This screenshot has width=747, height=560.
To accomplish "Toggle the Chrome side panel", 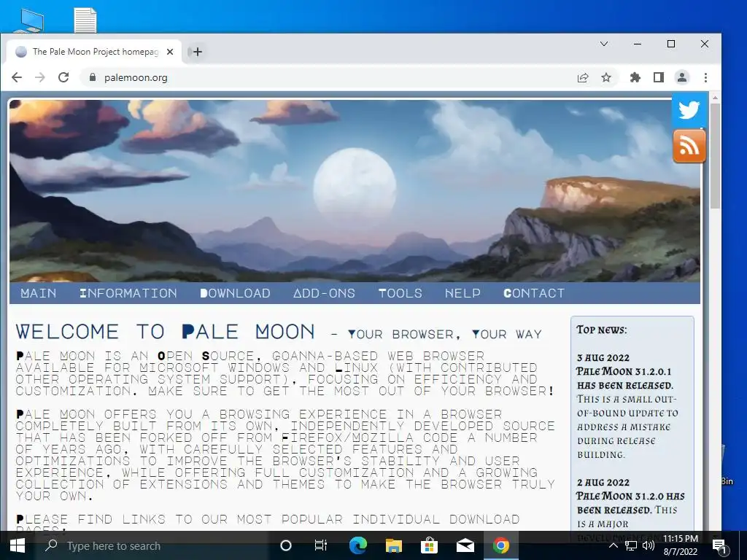I will 659,77.
